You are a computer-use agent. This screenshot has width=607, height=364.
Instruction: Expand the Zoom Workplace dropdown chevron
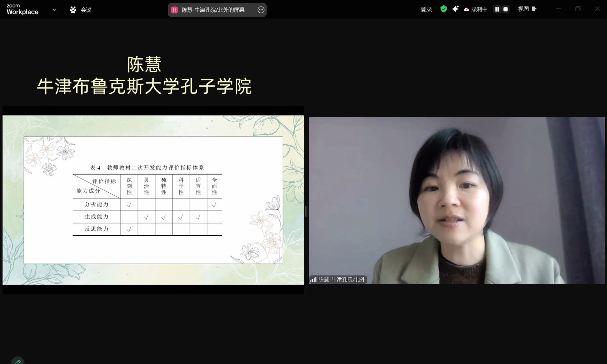[x=54, y=10]
